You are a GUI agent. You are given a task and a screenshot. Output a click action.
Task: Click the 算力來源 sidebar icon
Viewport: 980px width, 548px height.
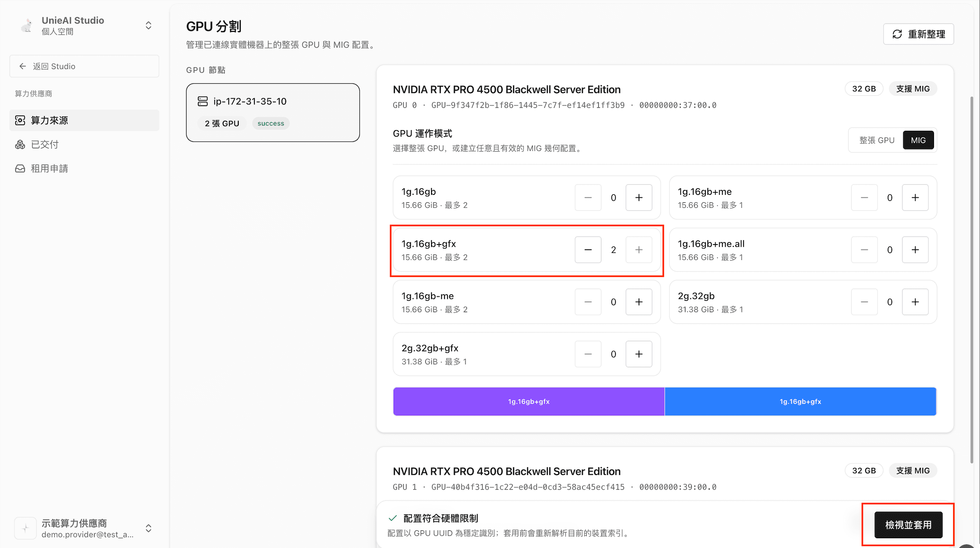tap(20, 121)
